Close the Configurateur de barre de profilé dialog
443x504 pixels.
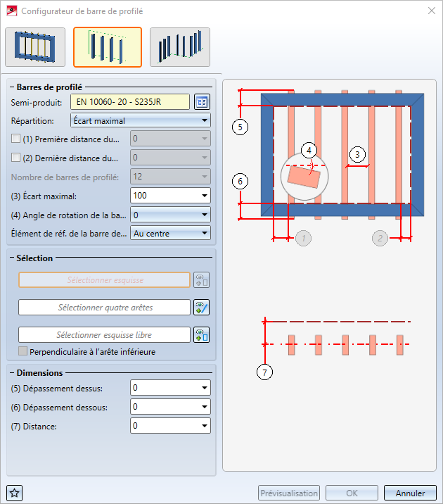(432, 11)
